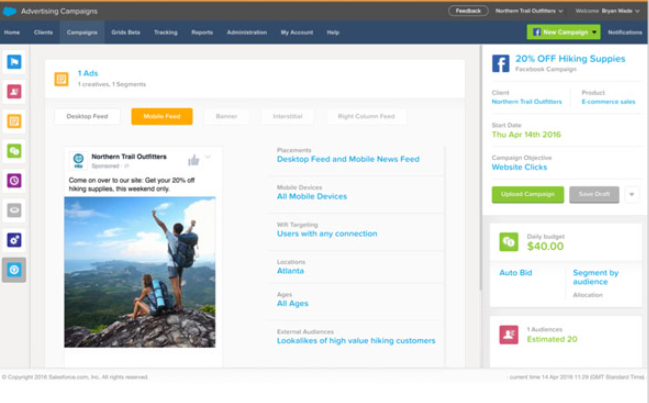Click the Website Clicks objective link

[519, 167]
